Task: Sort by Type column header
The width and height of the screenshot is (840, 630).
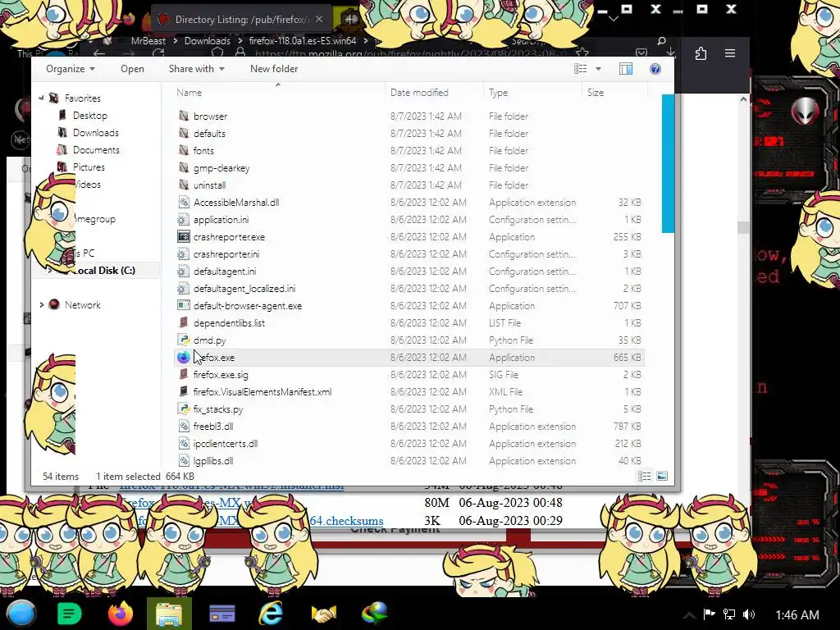Action: pyautogui.click(x=498, y=92)
